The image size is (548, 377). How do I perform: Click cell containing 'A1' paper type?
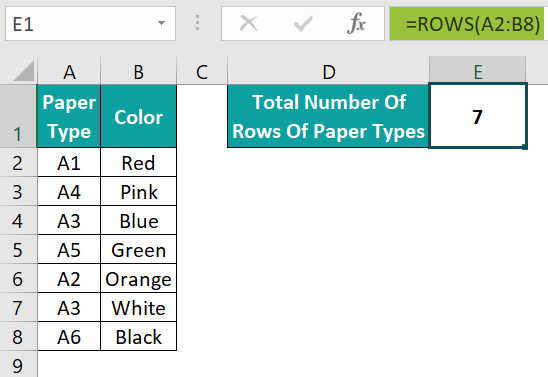coord(69,162)
